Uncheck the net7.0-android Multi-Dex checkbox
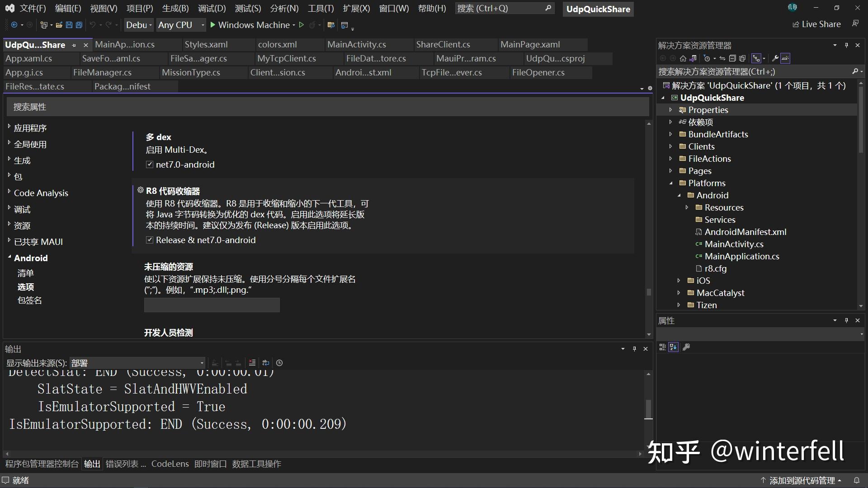This screenshot has height=488, width=868. point(149,164)
